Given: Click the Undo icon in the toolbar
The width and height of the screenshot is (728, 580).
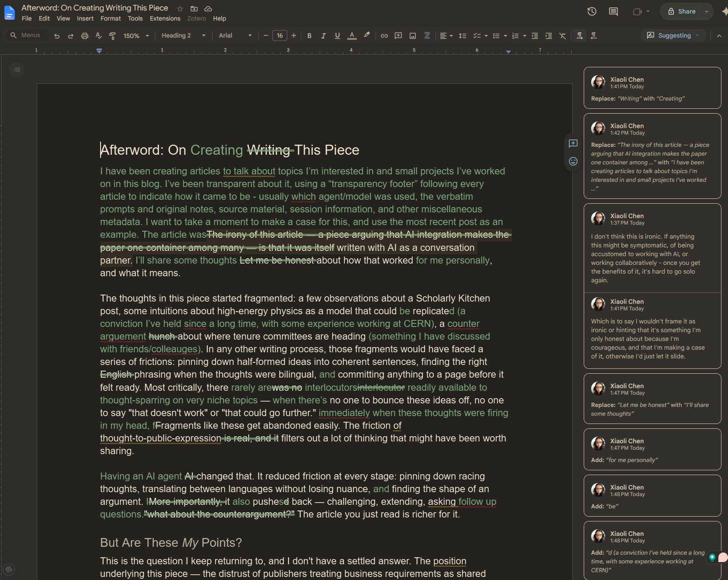Looking at the screenshot, I should [57, 36].
